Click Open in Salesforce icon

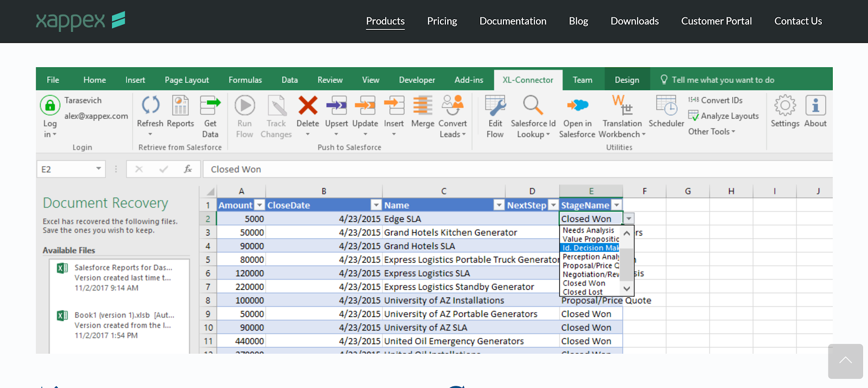(577, 106)
